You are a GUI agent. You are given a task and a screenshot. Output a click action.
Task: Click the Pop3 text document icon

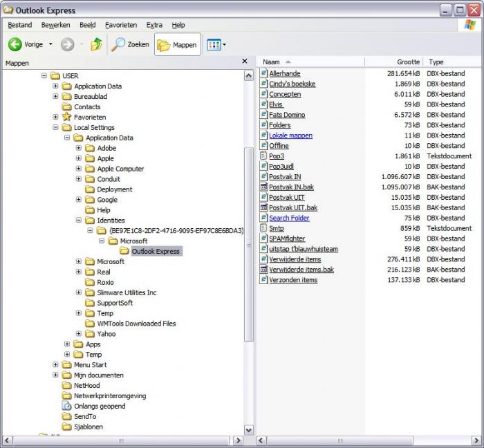pos(263,156)
